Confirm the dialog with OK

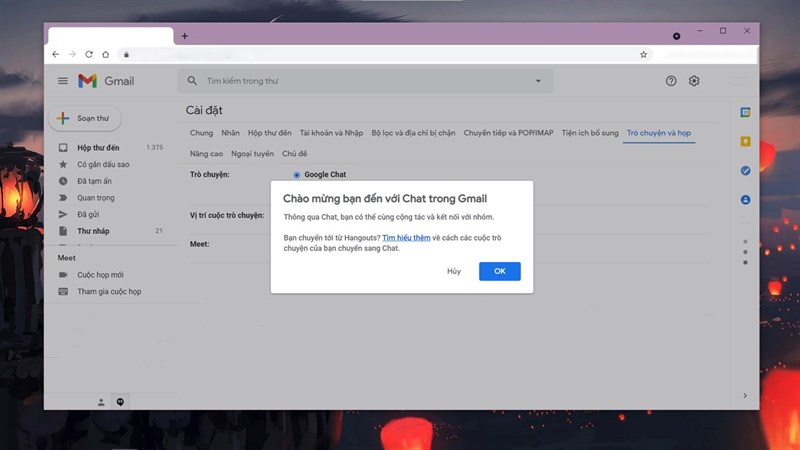499,271
